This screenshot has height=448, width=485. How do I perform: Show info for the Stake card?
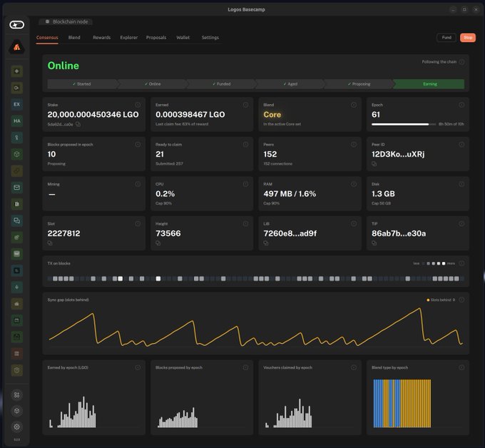pyautogui.click(x=138, y=105)
